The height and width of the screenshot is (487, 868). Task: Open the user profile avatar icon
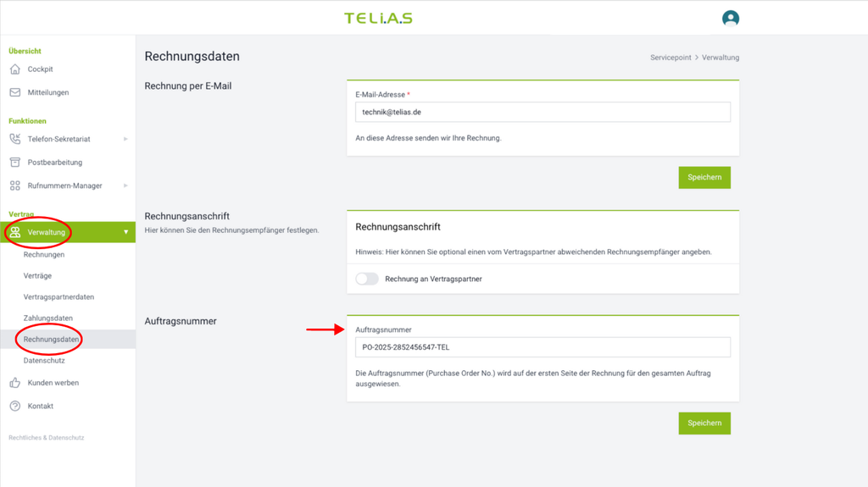pyautogui.click(x=730, y=18)
